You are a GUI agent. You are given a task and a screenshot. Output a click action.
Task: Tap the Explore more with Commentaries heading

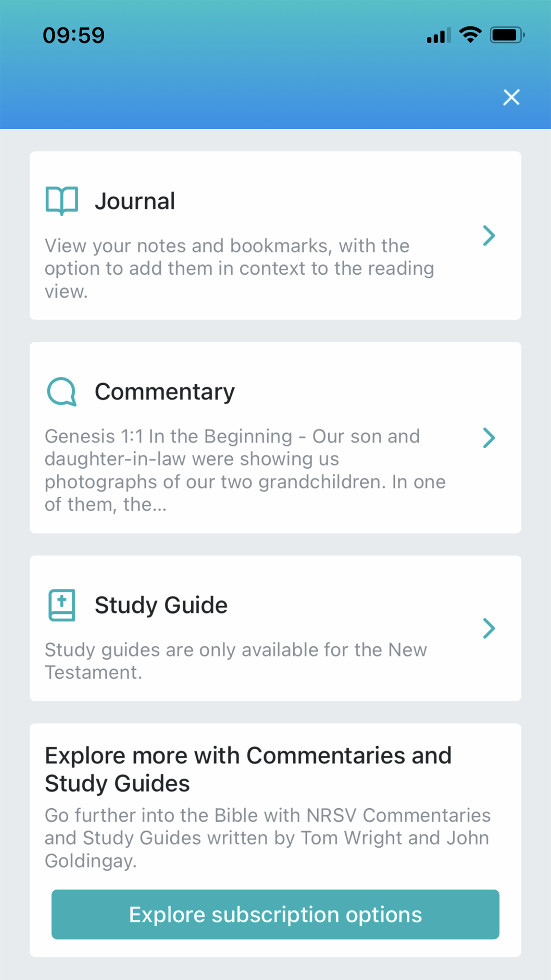(248, 769)
